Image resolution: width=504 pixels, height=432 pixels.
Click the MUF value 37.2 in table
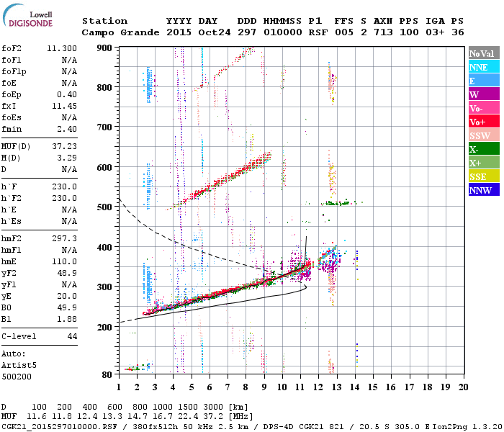coord(213,417)
